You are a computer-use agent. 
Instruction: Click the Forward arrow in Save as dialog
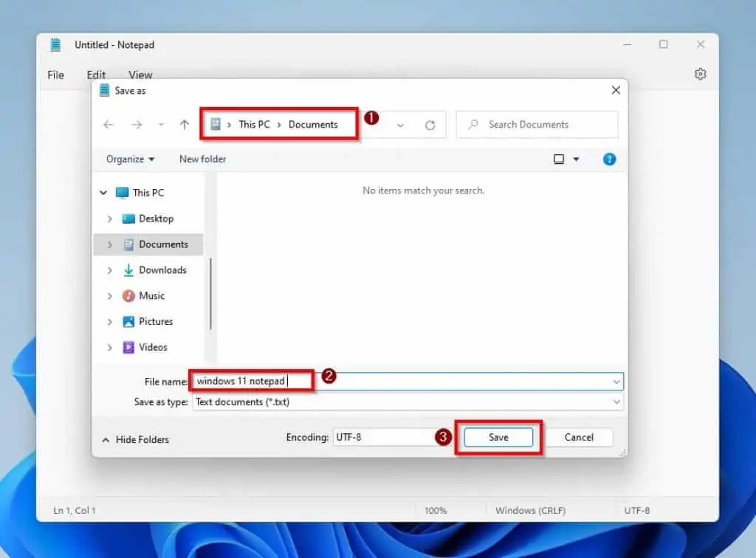[x=137, y=125]
